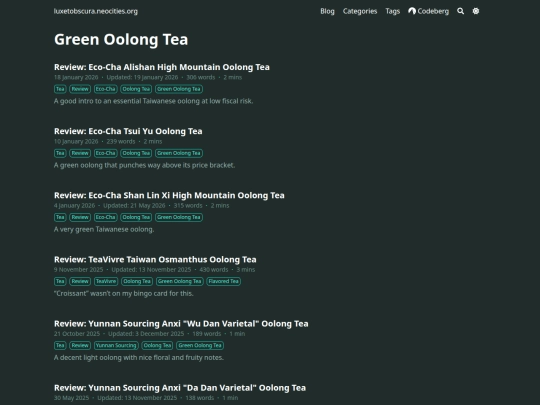Click Tea tag under Wu Dan Varietal review
Viewport: 540px width, 405px height.
pos(60,345)
